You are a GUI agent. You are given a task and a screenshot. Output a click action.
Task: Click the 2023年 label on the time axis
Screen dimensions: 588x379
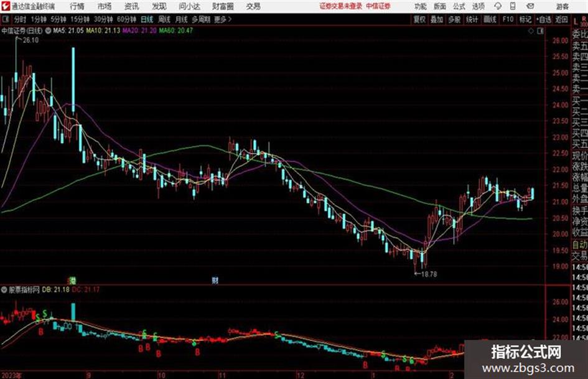tap(12, 375)
